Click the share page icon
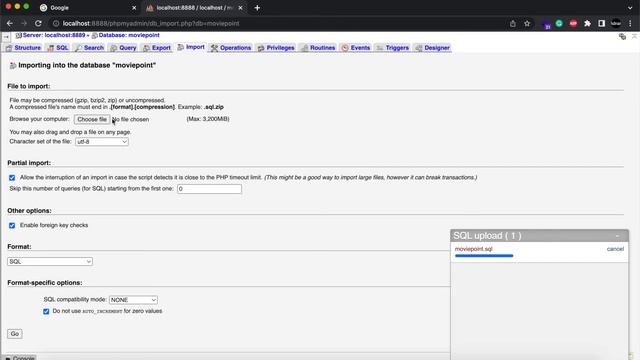Viewport: 640px width, 360px height. point(513,24)
